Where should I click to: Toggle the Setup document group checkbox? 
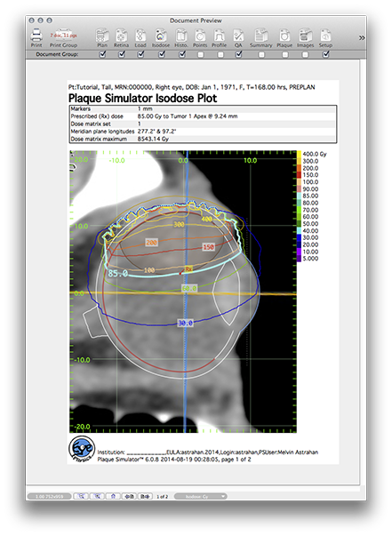tap(326, 54)
